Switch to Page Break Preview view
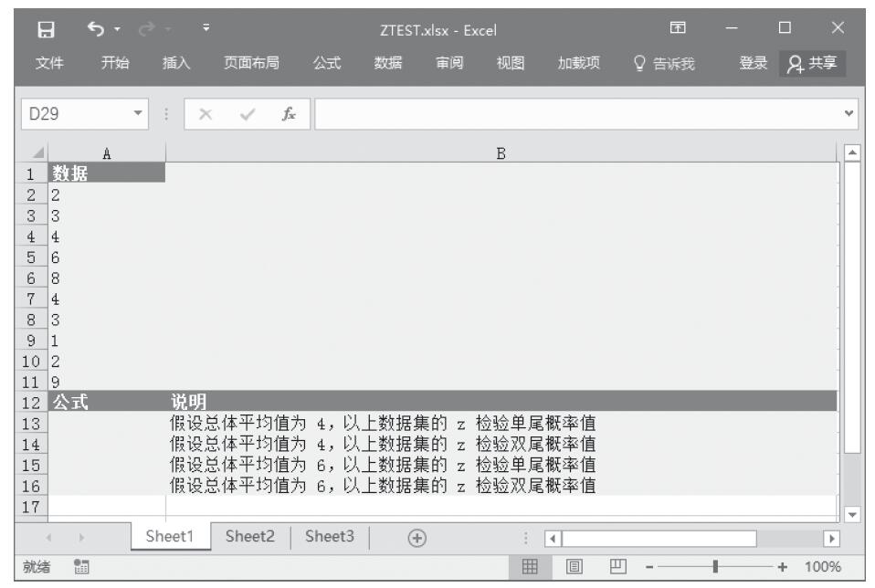This screenshot has width=875, height=588. coord(617,567)
